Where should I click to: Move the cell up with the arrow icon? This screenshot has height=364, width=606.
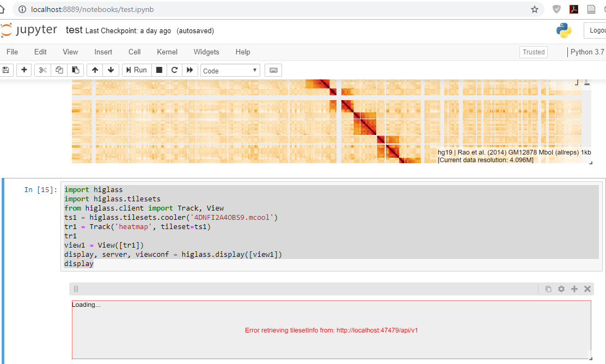[x=94, y=70]
